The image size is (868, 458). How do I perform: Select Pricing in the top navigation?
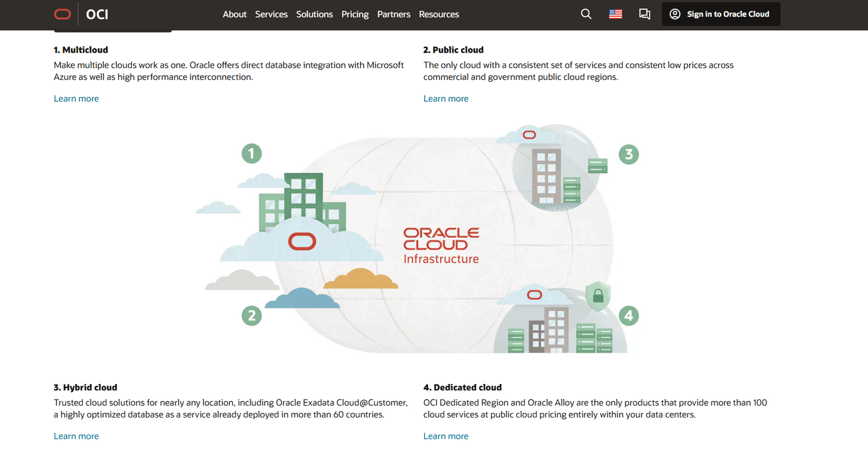click(355, 14)
